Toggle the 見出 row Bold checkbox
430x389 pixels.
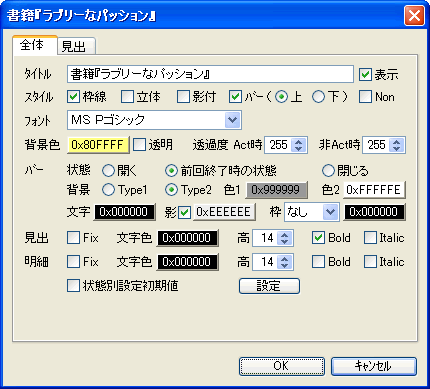(x=318, y=238)
